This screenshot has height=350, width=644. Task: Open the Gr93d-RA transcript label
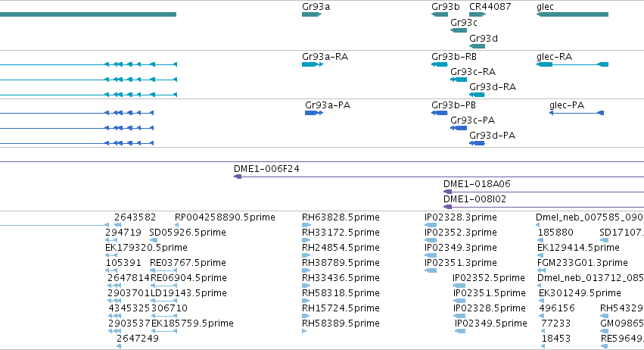pos(493,87)
